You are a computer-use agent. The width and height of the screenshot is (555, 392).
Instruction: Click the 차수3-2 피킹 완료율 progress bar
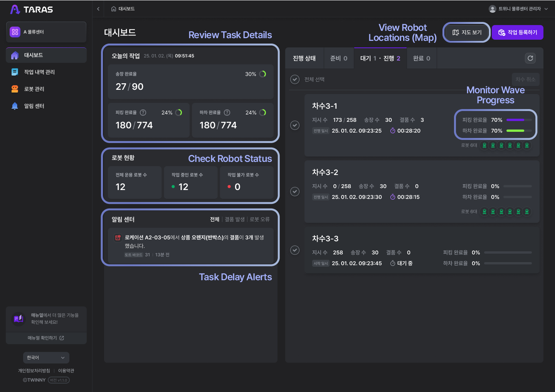(518, 186)
